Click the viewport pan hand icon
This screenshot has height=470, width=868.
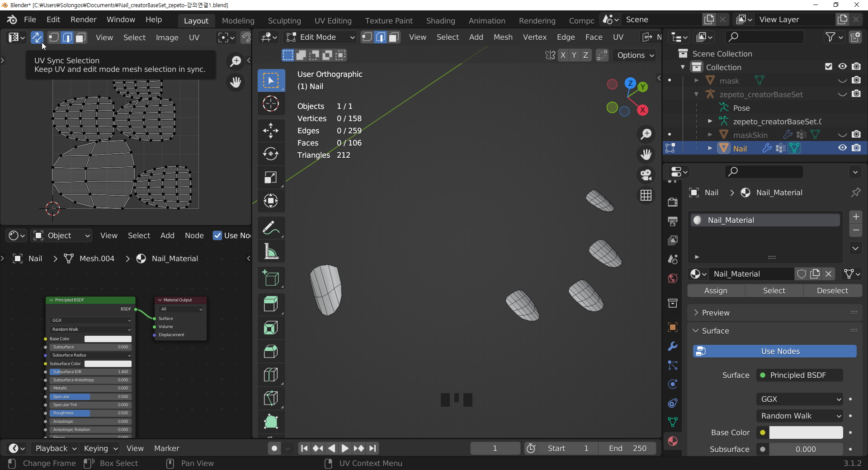(x=646, y=155)
